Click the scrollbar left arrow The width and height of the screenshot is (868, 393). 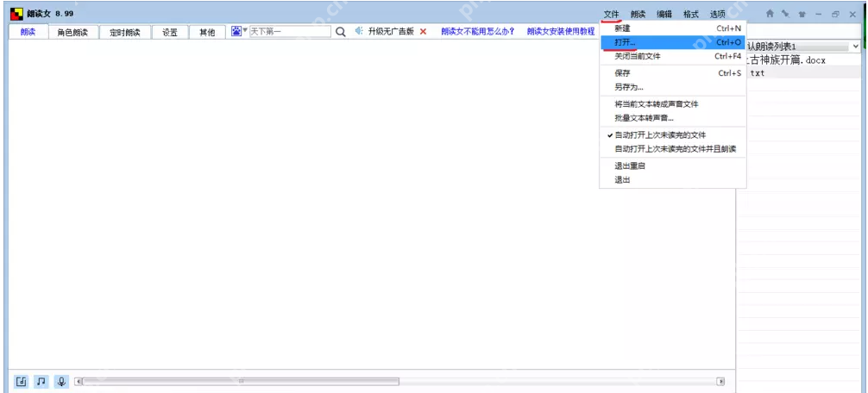tap(79, 382)
